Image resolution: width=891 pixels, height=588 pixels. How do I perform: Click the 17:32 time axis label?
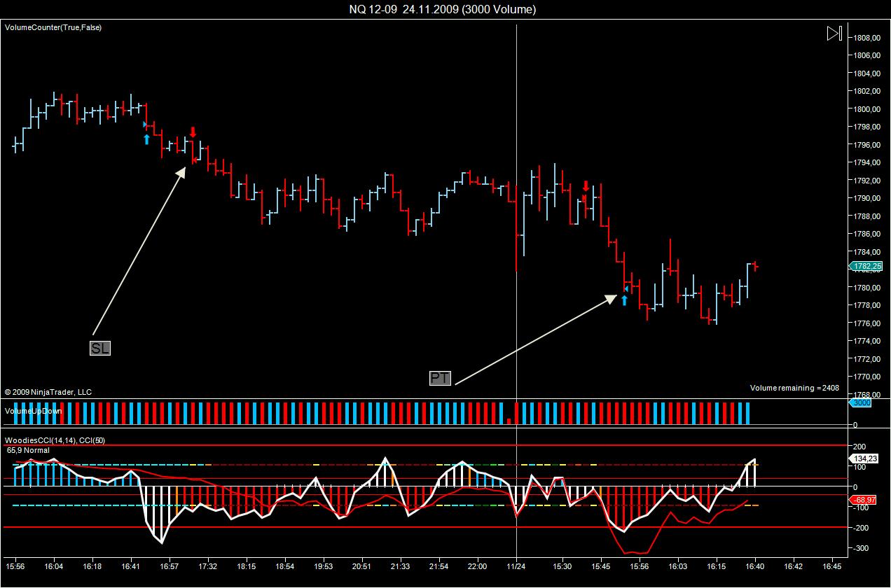[x=208, y=565]
